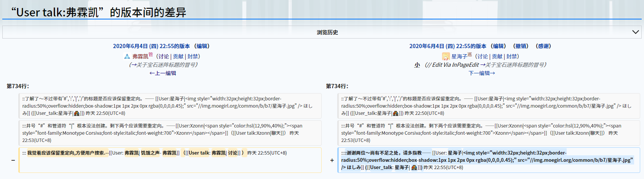
Task: Go to 下一编辑→ next edit
Action: (482, 73)
